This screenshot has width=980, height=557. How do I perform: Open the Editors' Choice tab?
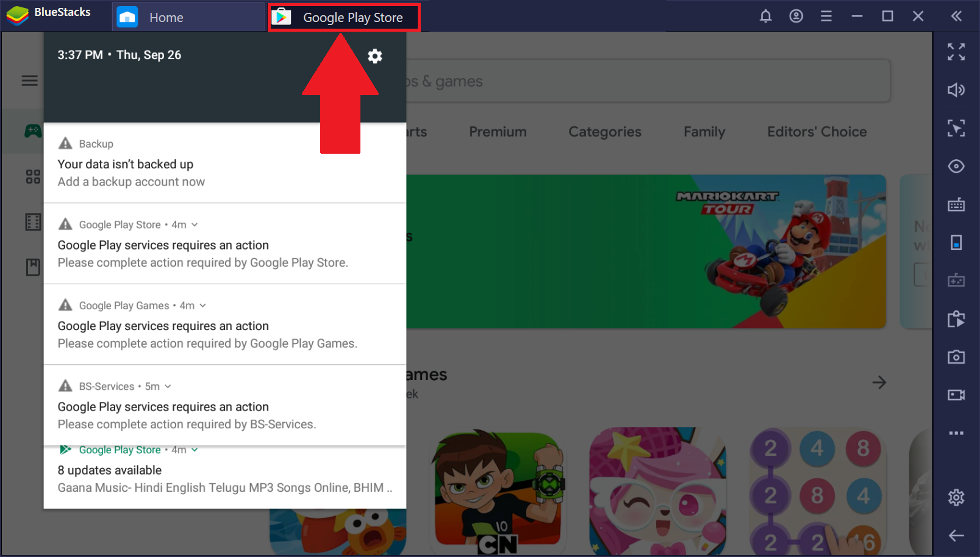[x=817, y=132]
